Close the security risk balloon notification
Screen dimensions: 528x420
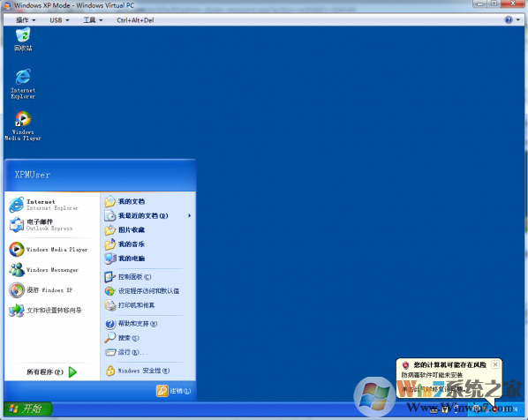[495, 364]
